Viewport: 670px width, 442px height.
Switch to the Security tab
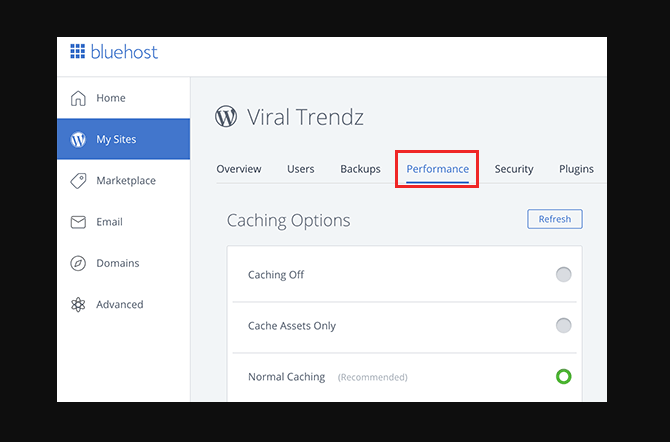pos(514,169)
